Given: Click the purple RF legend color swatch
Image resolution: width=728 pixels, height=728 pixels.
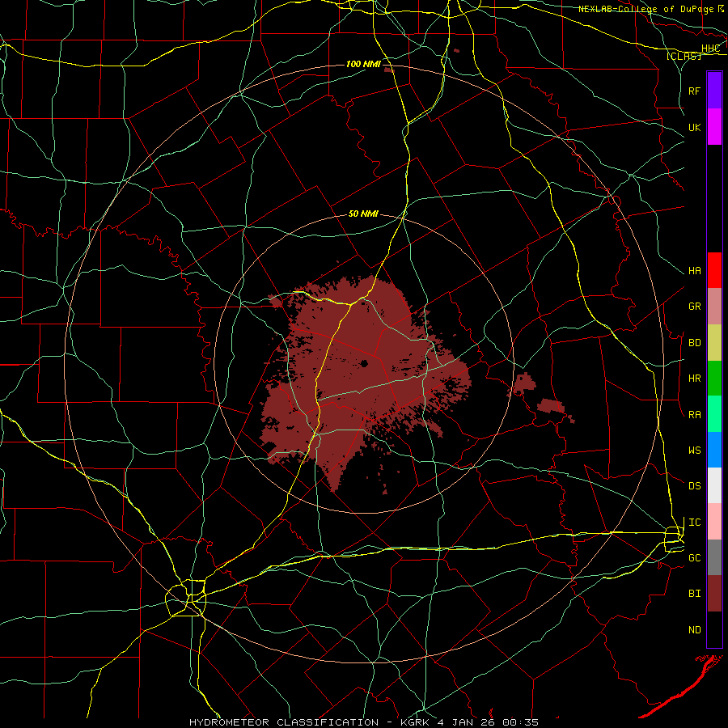Looking at the screenshot, I should [714, 91].
